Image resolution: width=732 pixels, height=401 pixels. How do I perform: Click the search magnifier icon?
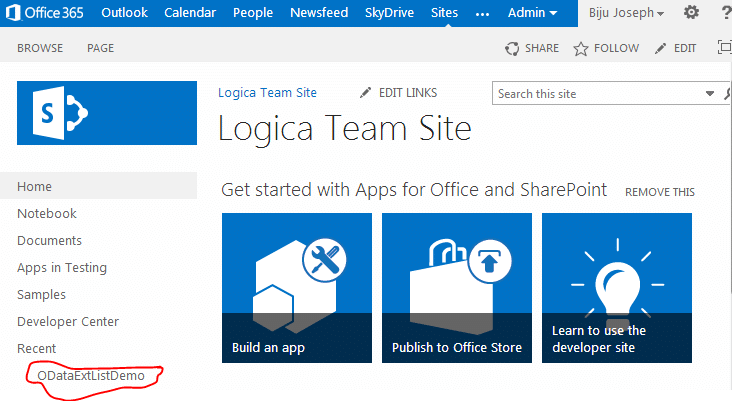click(727, 94)
